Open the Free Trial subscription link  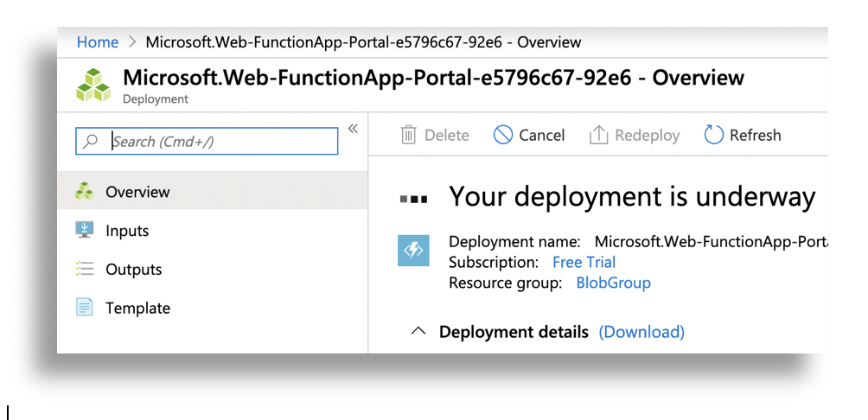click(584, 262)
